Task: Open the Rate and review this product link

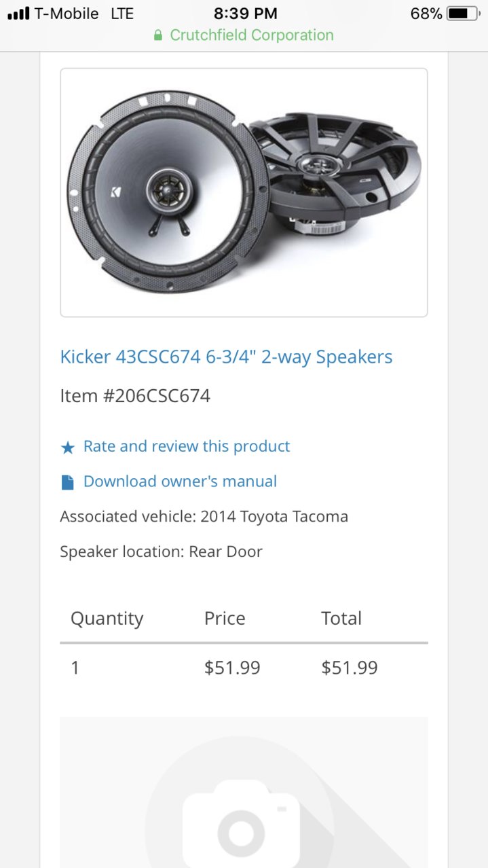Action: (187, 446)
